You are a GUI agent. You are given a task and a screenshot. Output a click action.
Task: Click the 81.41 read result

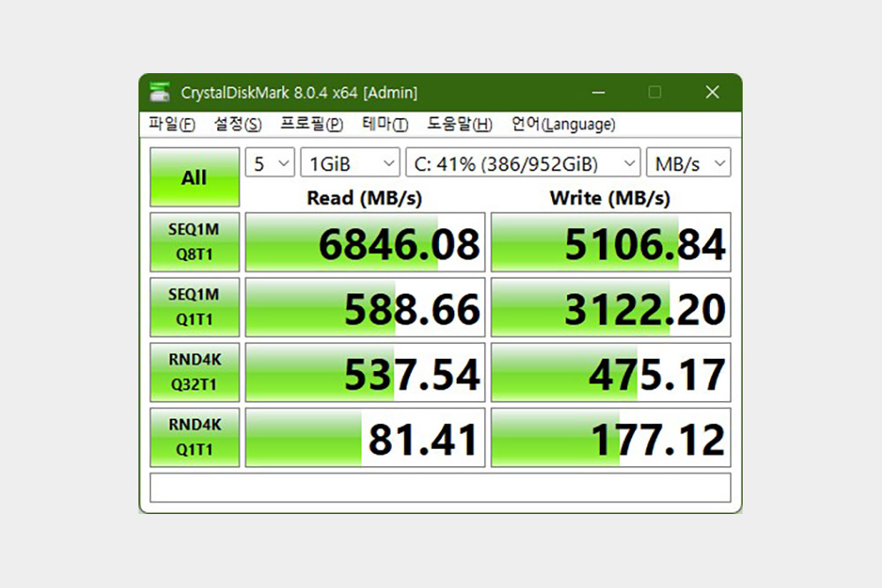[365, 437]
